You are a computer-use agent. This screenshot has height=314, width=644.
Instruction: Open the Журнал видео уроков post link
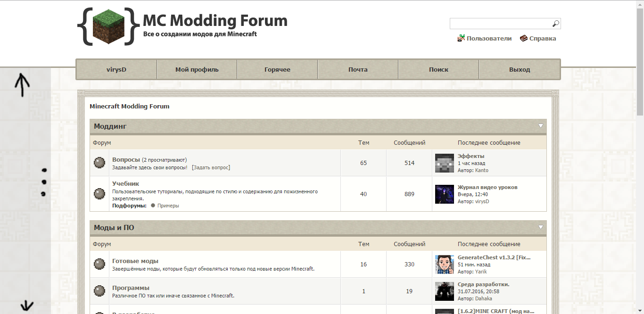487,187
